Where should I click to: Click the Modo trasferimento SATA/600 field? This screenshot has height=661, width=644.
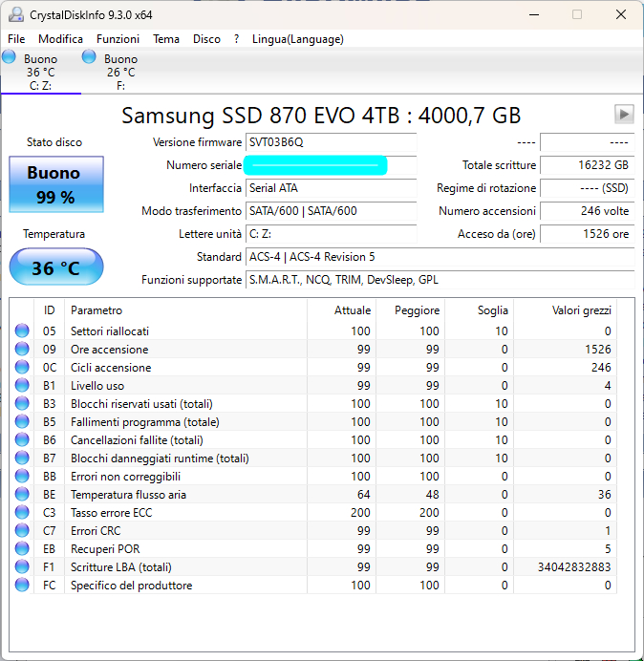331,211
